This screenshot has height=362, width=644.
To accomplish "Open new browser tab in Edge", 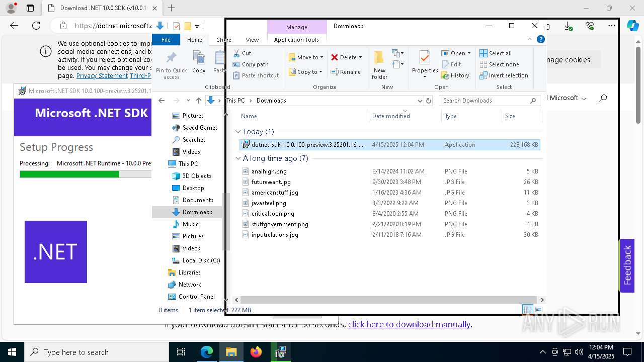I will click(172, 8).
